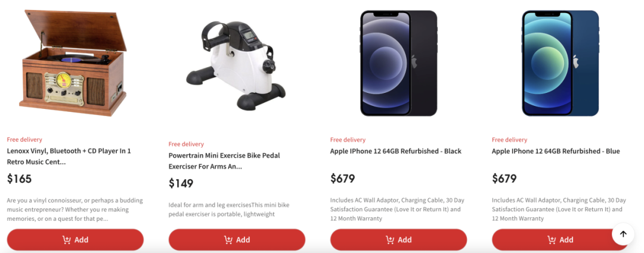Open the mini exercise bike product image

pyautogui.click(x=236, y=65)
